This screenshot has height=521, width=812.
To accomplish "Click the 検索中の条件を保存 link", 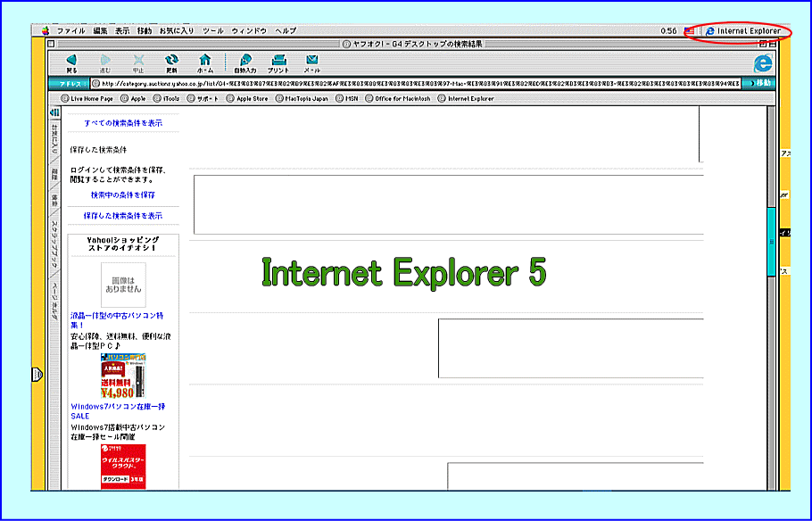I will (123, 194).
